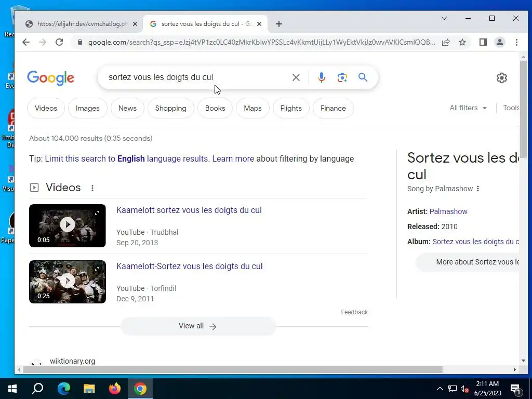532x399 pixels.
Task: Click Limit this search to English link
Action: (x=126, y=159)
